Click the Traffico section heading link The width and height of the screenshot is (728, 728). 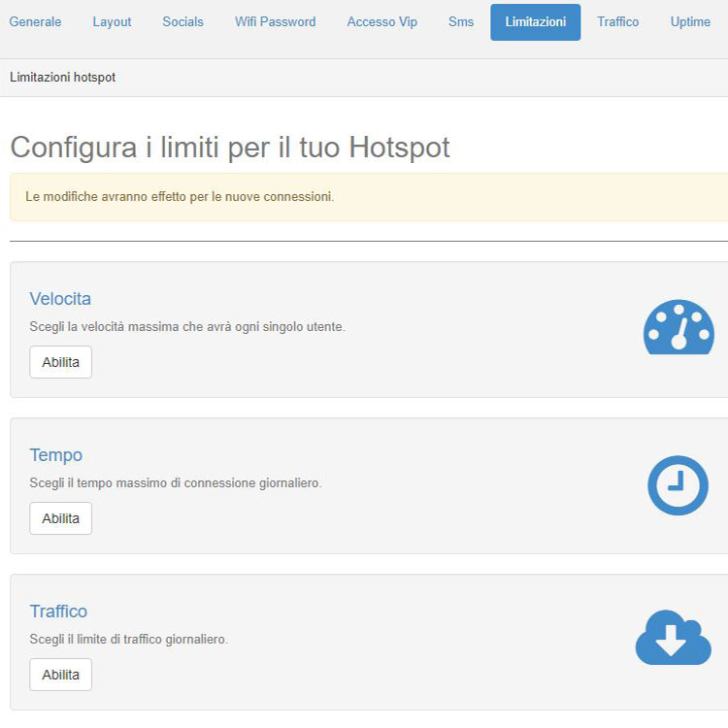click(x=58, y=611)
